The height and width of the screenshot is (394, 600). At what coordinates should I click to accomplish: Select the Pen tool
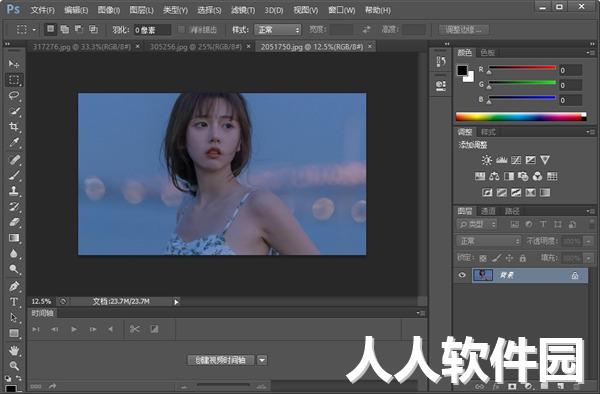pos(14,286)
